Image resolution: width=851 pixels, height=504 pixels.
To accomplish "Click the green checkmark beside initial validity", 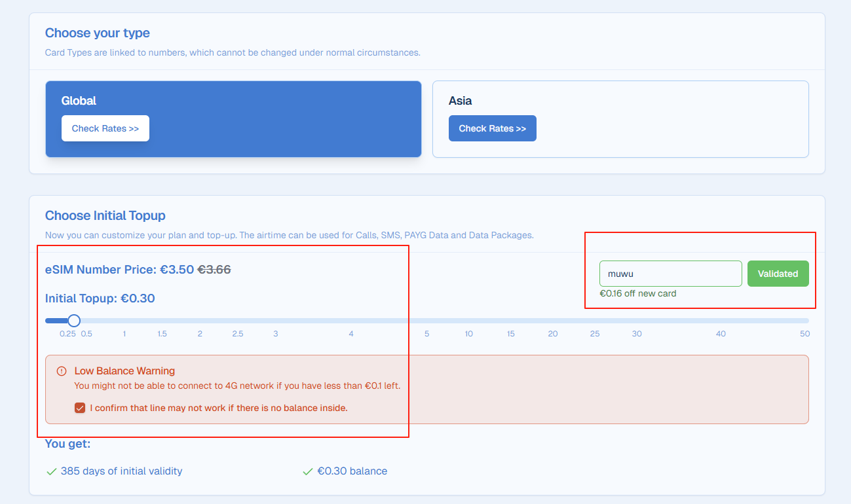I will tap(51, 471).
